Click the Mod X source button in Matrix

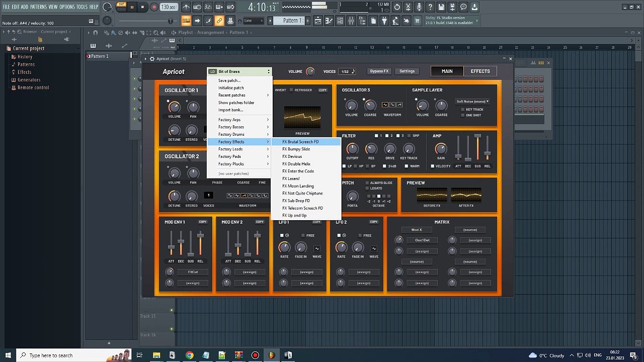tap(417, 230)
